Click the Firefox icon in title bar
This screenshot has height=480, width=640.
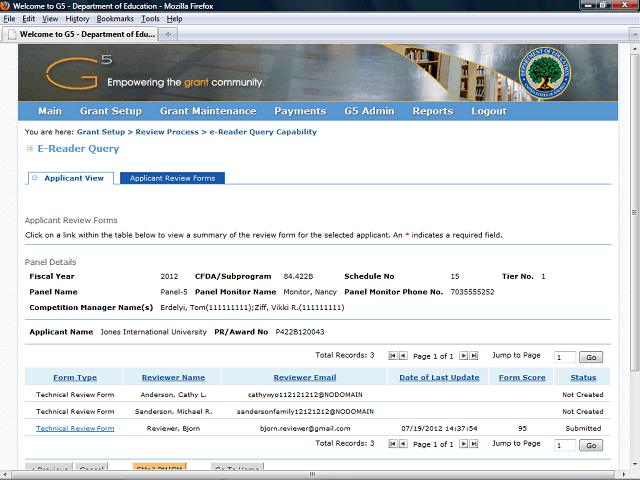(5, 6)
